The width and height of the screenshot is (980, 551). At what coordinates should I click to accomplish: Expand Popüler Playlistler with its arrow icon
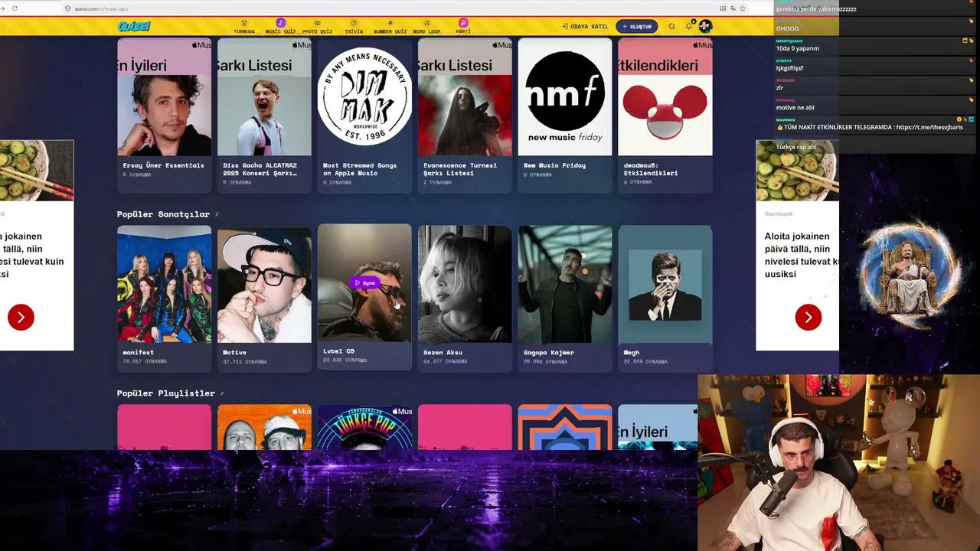point(222,393)
